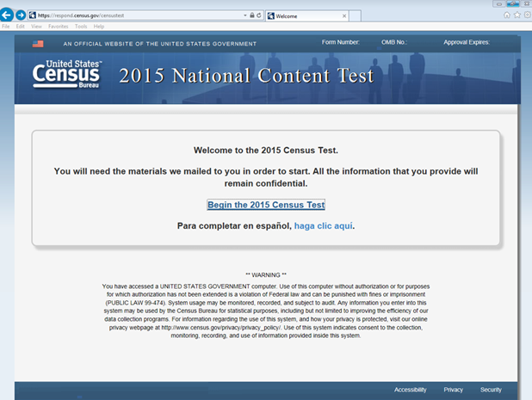Click the site favicon in the address bar
This screenshot has height=400, width=532.
tap(33, 15)
